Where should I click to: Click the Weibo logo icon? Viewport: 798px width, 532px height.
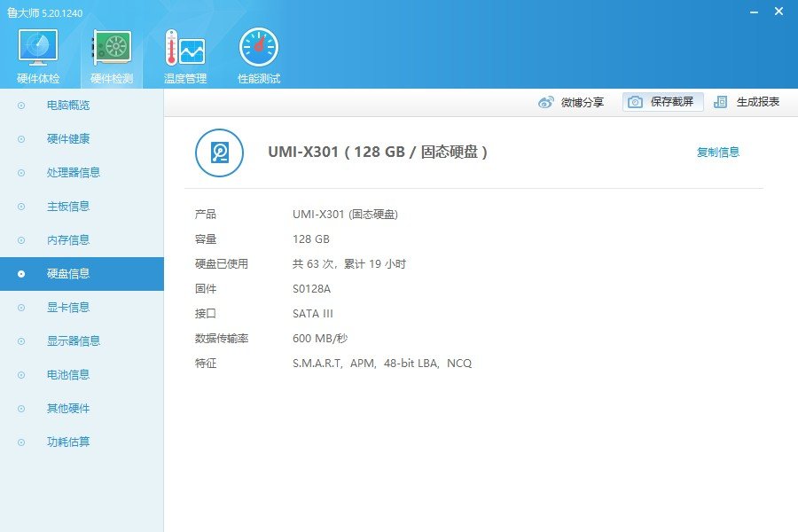545,102
